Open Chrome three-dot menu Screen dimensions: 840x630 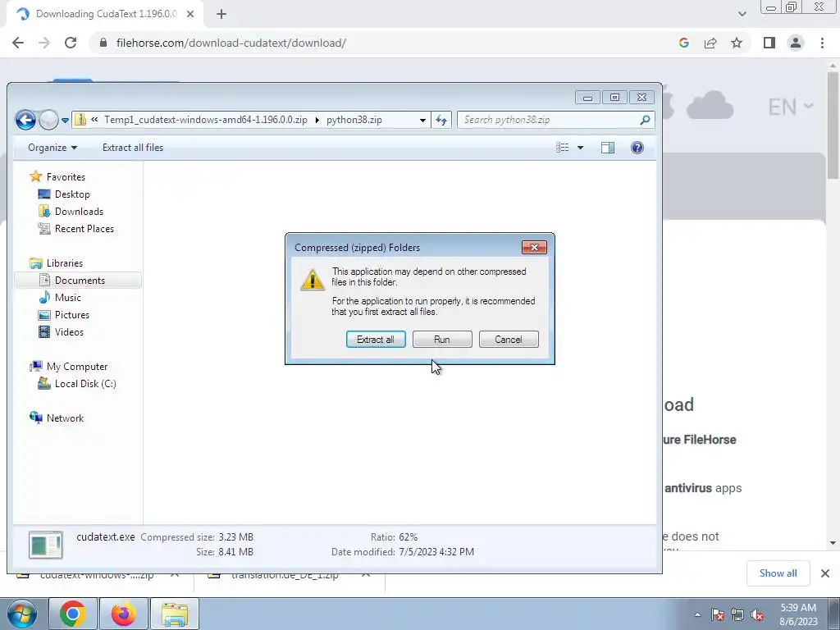pos(822,43)
